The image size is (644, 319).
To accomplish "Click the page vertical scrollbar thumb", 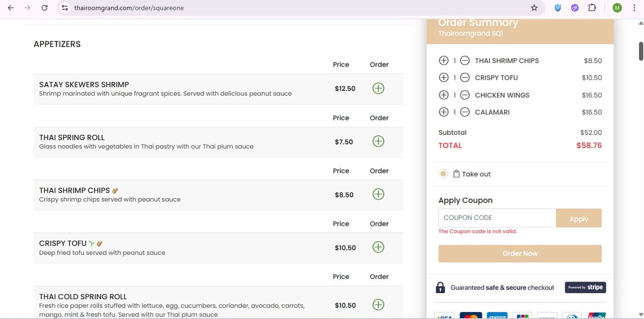I will 641,51.
